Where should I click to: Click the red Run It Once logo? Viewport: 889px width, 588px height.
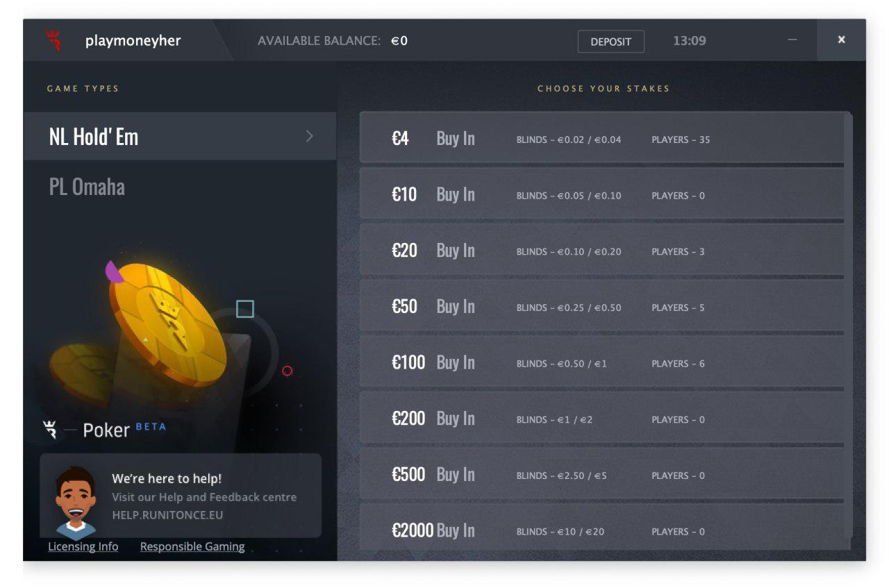pos(53,40)
